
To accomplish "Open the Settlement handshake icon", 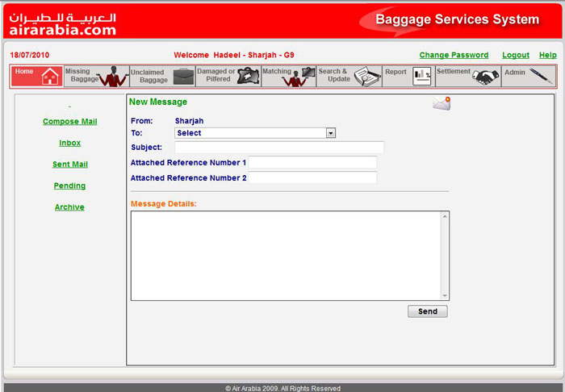I will coord(486,77).
